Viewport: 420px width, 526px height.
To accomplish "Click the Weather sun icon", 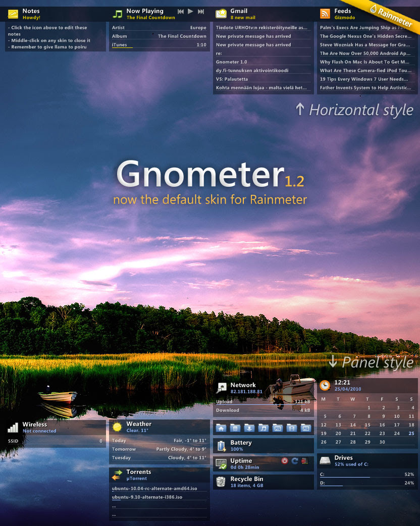I will (117, 427).
